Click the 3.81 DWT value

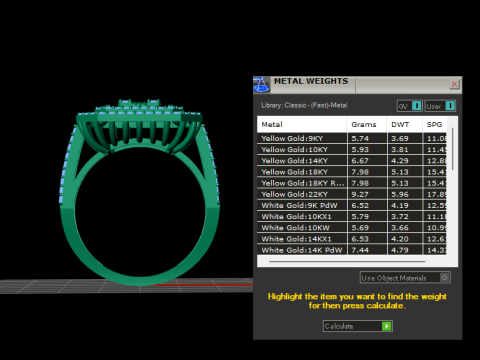tap(400, 150)
